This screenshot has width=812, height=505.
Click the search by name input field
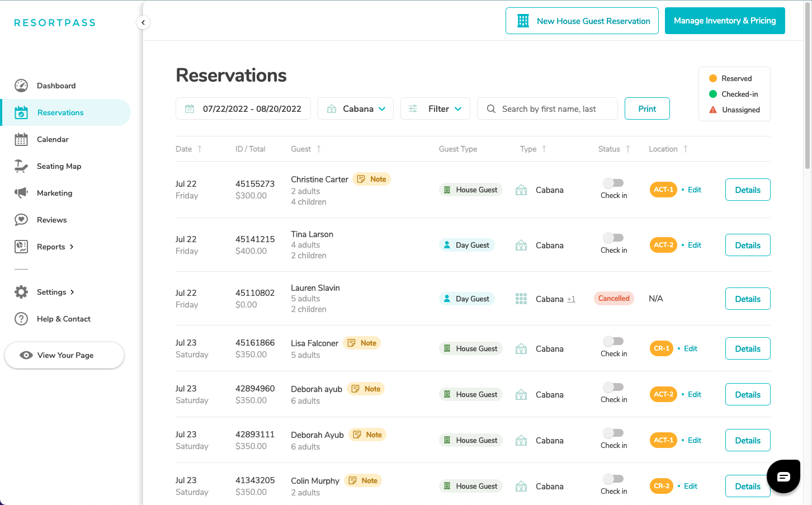547,108
